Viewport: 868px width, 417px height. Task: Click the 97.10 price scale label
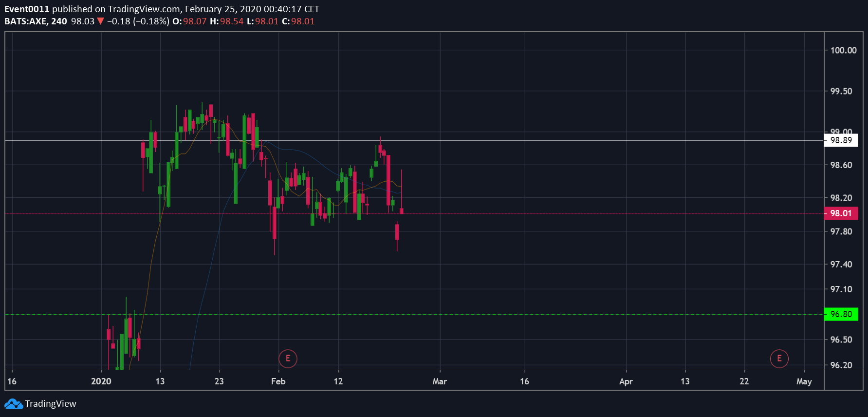[x=841, y=289]
